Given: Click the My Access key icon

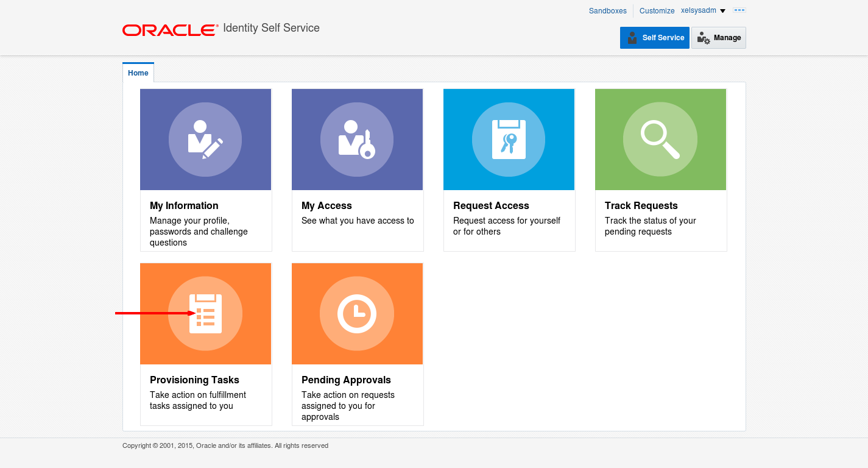Looking at the screenshot, I should (357, 139).
